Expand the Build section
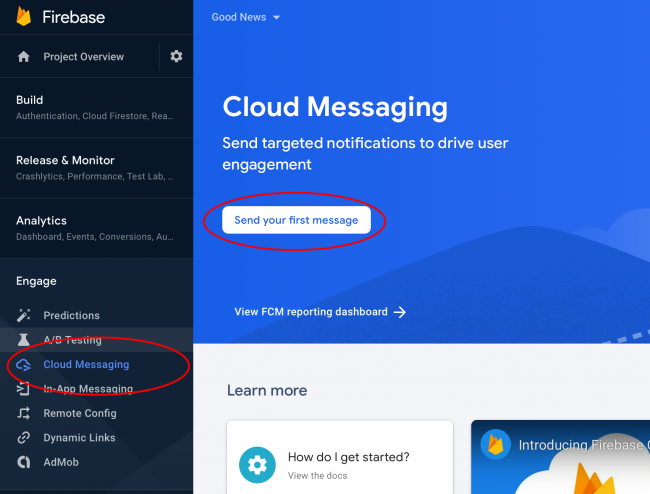650x494 pixels. pos(96,108)
